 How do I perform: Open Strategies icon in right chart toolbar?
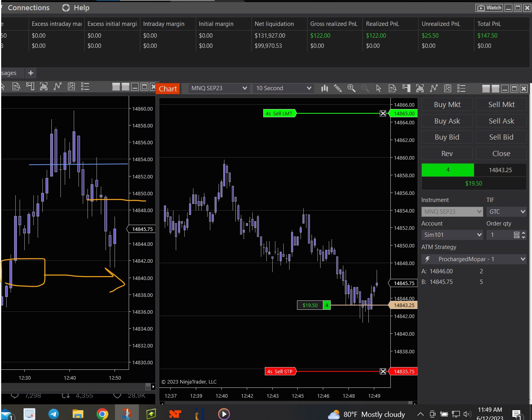(434, 88)
